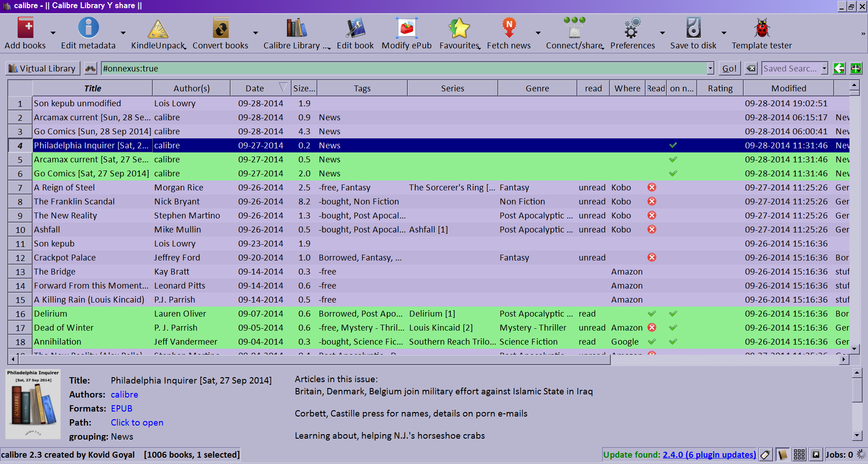Sort by the Date column header

click(260, 88)
